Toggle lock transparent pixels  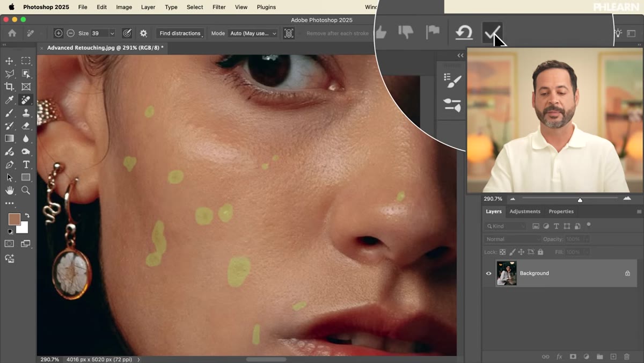[x=502, y=252]
